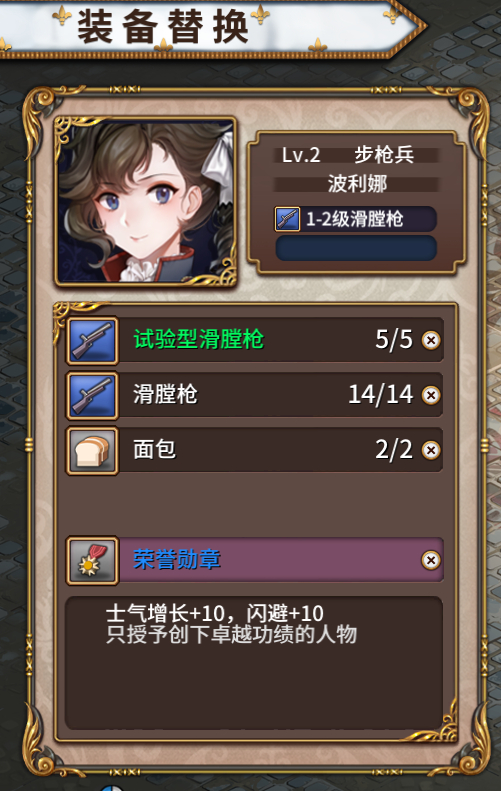Click the empty blue proficiency slot
501x791 pixels.
click(356, 248)
